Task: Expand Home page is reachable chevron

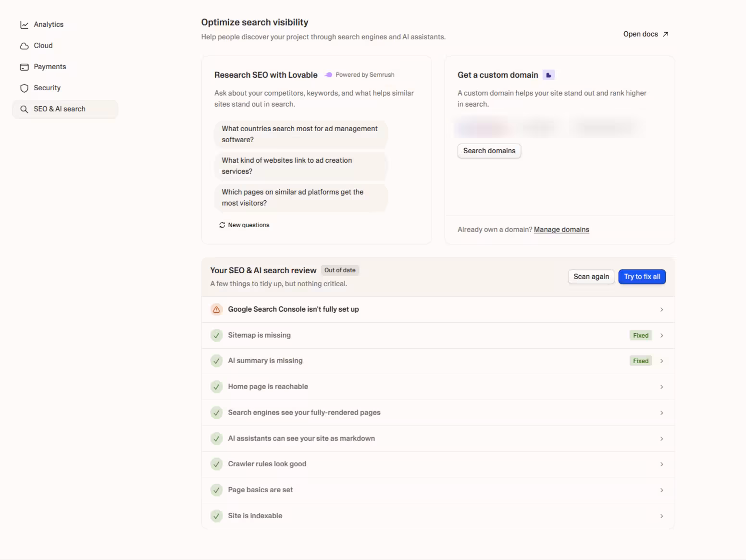Action: click(662, 387)
